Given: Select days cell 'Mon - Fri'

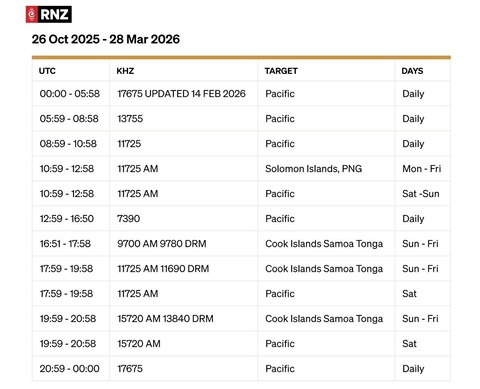Looking at the screenshot, I should 422,169.
